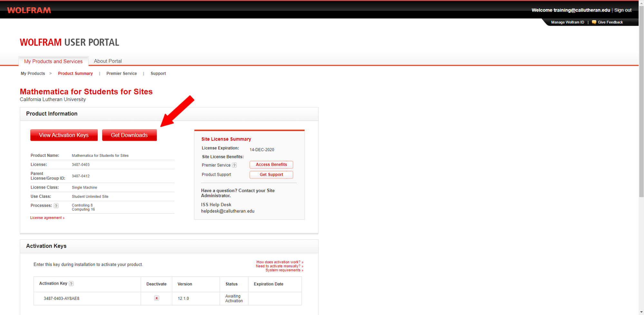Click the Give Feedback speech bubble icon
Screen dimensions: 644x315
click(594, 22)
